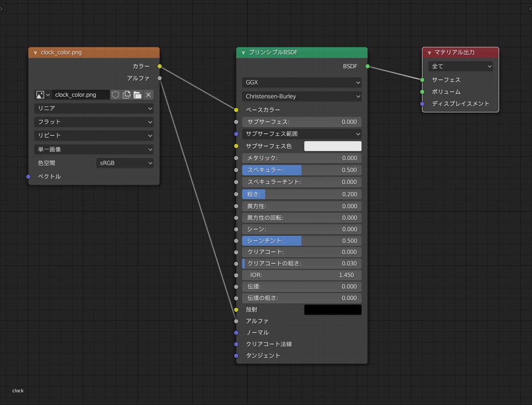Click the BSDF output socket

(367, 66)
